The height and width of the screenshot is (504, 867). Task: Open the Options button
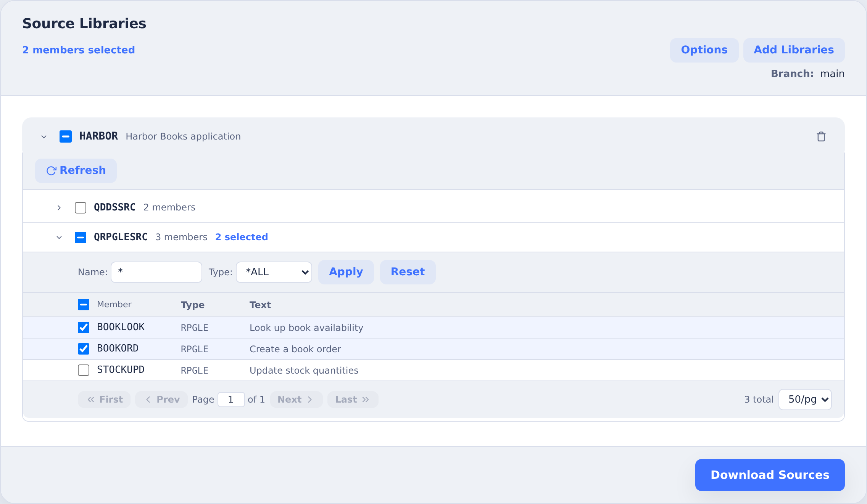(704, 50)
